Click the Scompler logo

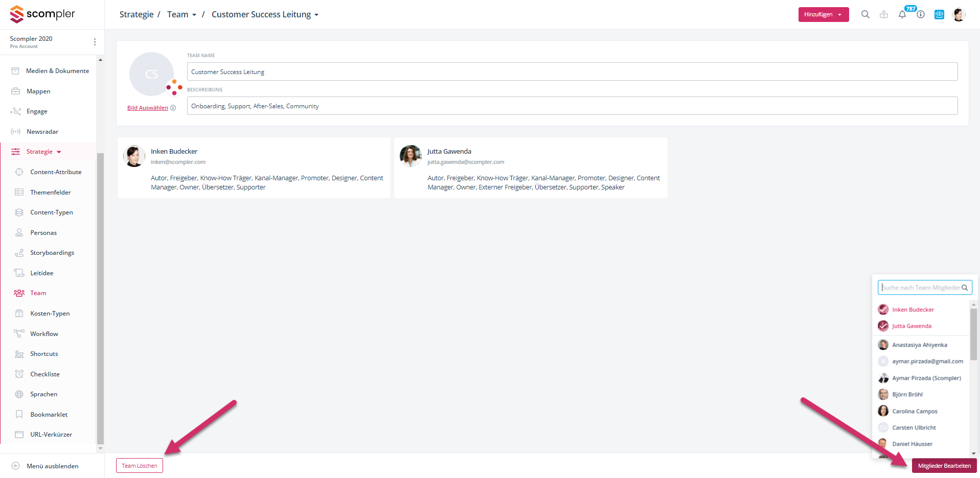[42, 14]
